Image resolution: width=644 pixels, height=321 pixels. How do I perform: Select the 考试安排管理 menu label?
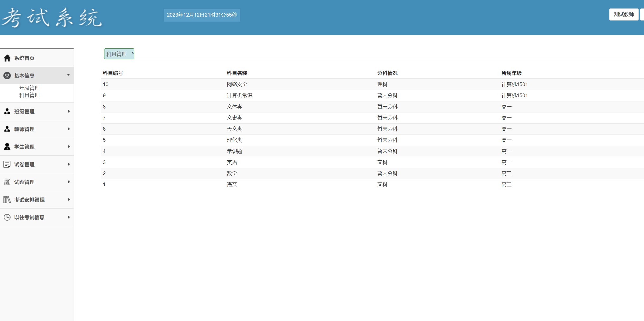(x=29, y=200)
